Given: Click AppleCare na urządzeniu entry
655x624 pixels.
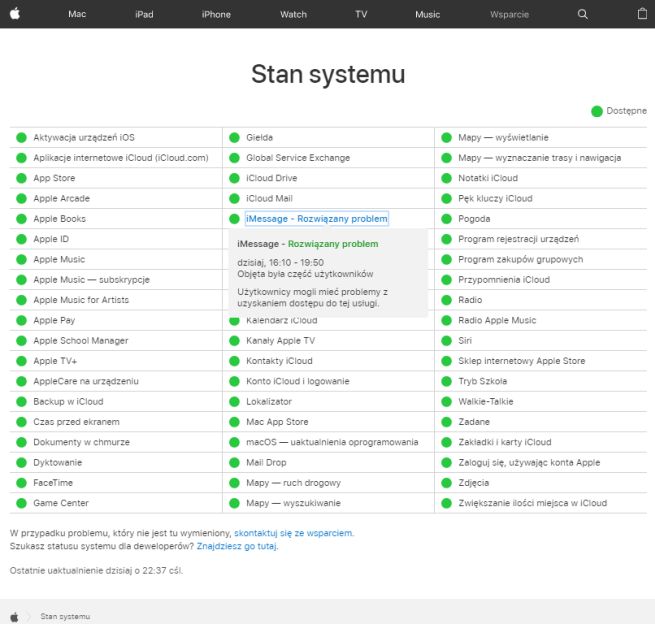Looking at the screenshot, I should point(86,381).
